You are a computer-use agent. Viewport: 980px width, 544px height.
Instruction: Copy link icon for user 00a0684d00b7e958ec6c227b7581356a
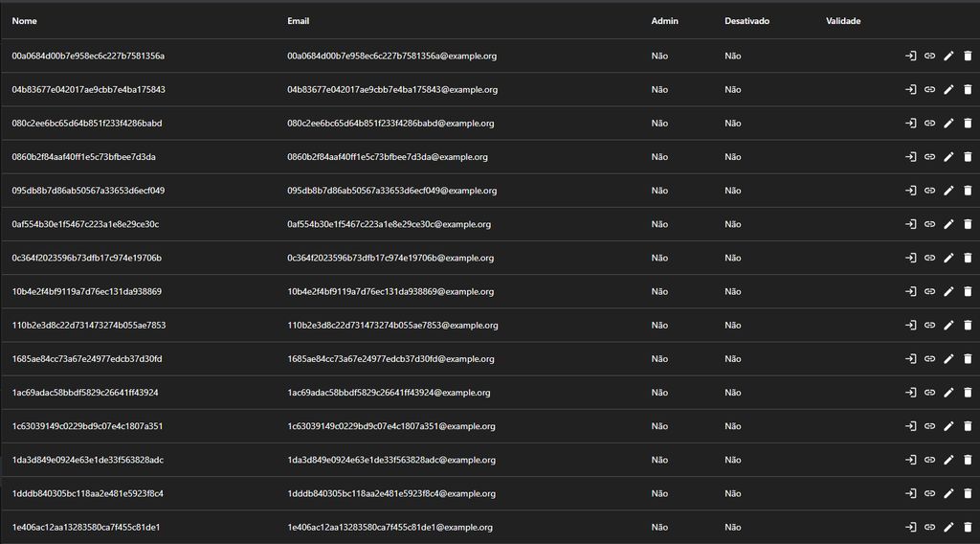[x=930, y=56]
